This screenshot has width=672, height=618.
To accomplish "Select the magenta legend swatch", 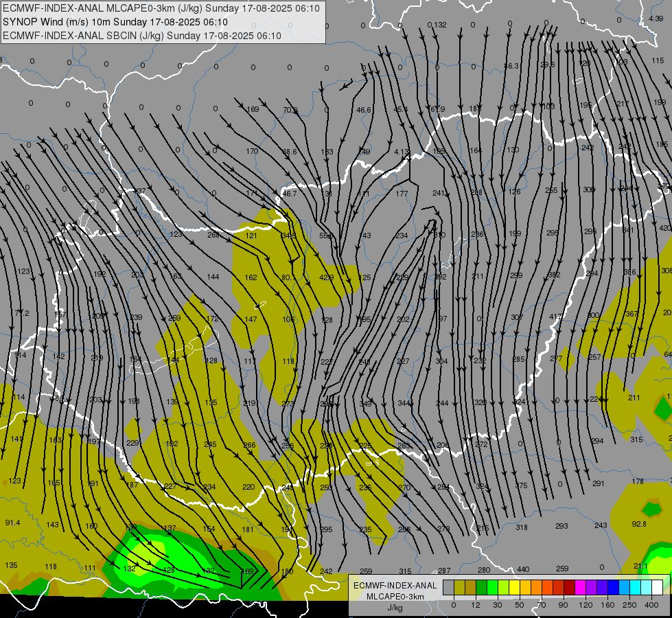I will [x=580, y=587].
